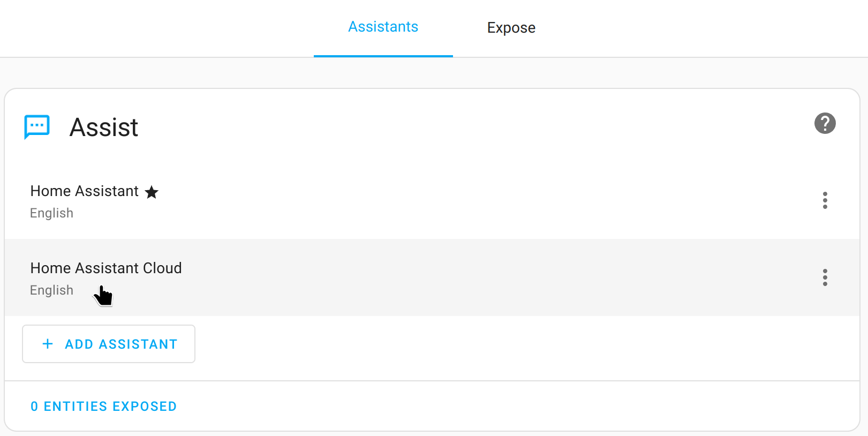Click the plus icon in Add Assistant
The width and height of the screenshot is (868, 436).
[48, 344]
